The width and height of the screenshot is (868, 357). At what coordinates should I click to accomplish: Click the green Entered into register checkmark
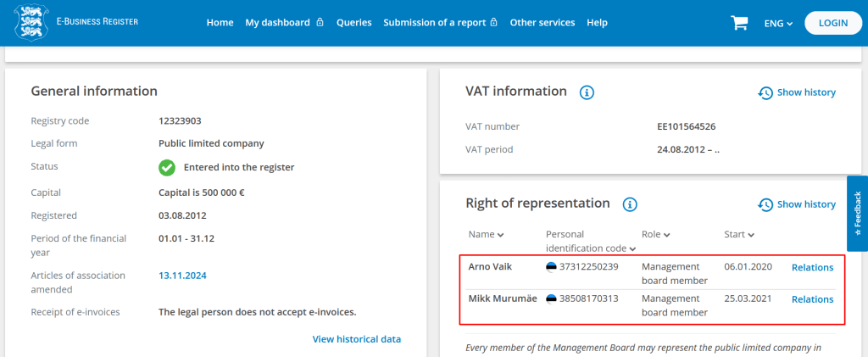click(167, 168)
